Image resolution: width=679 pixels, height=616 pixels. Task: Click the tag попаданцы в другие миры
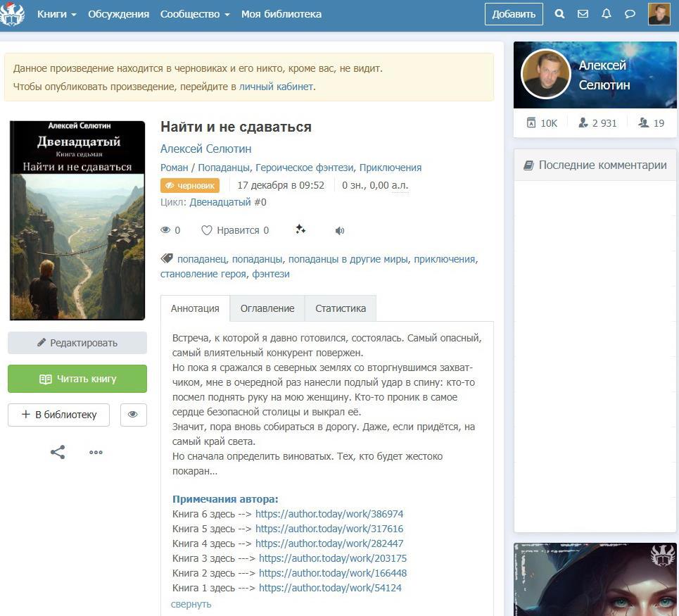pyautogui.click(x=348, y=259)
